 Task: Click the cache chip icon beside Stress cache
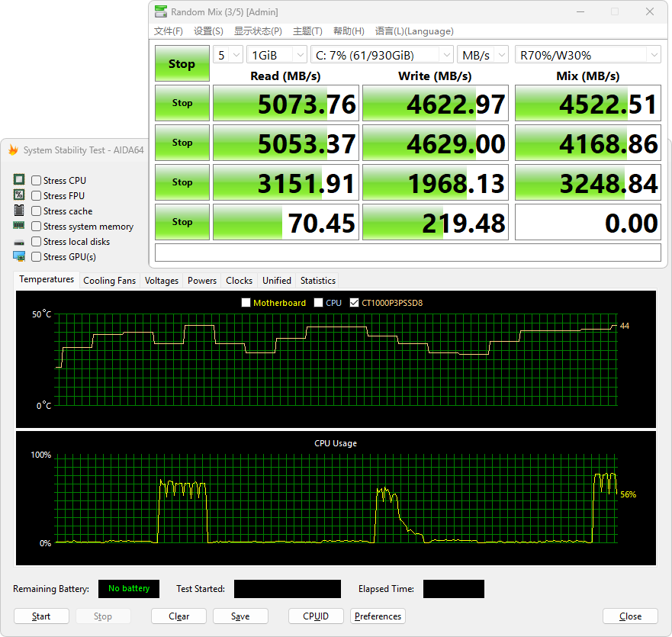19,211
